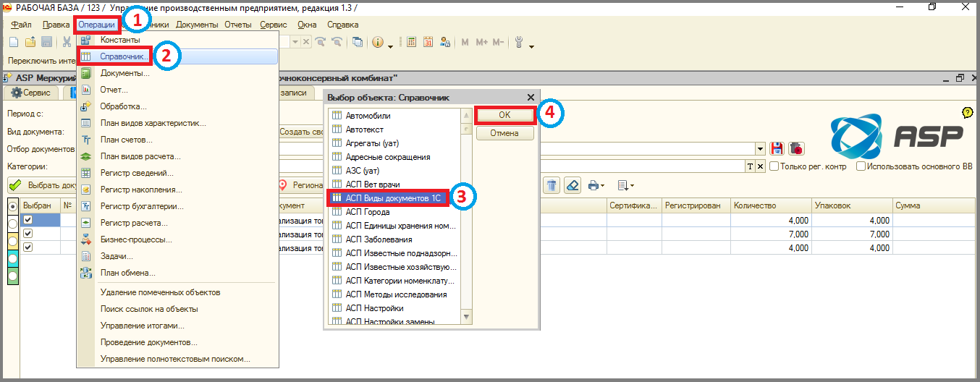Screen dimensions: 980x382
Task: Click the find previous toolbar icon
Action: [337, 42]
